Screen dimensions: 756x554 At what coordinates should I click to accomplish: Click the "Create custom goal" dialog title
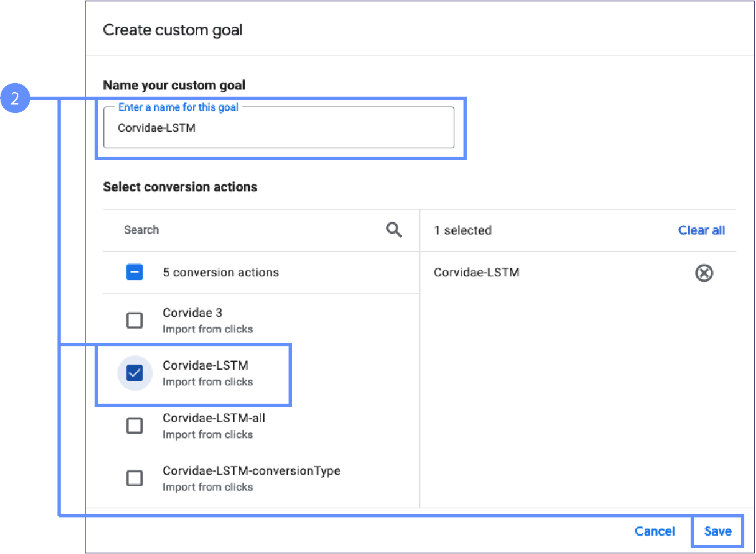(x=173, y=30)
